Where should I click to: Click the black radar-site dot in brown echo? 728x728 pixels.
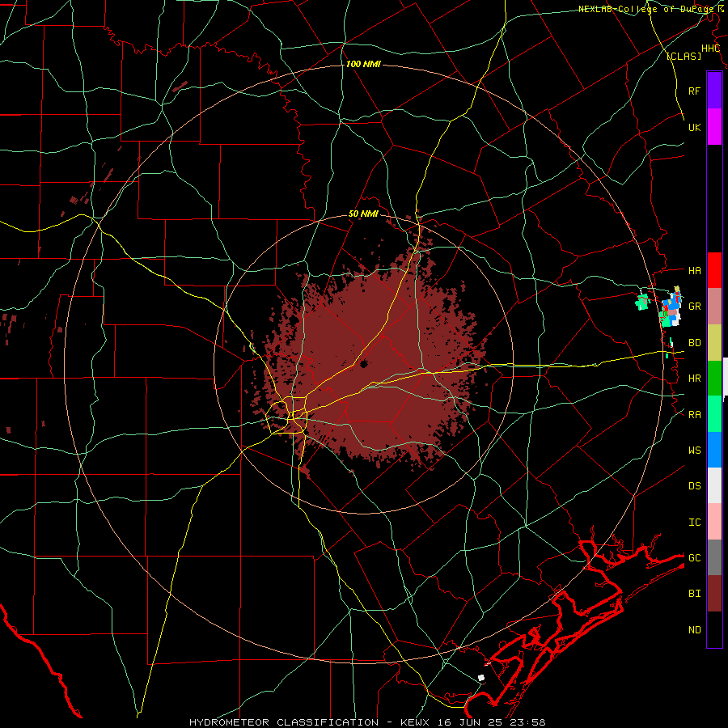click(363, 365)
